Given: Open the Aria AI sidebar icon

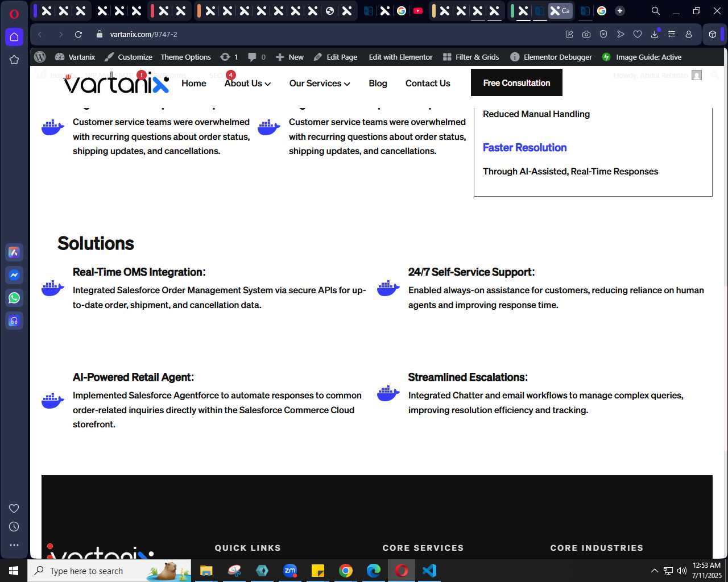Looking at the screenshot, I should tap(14, 252).
